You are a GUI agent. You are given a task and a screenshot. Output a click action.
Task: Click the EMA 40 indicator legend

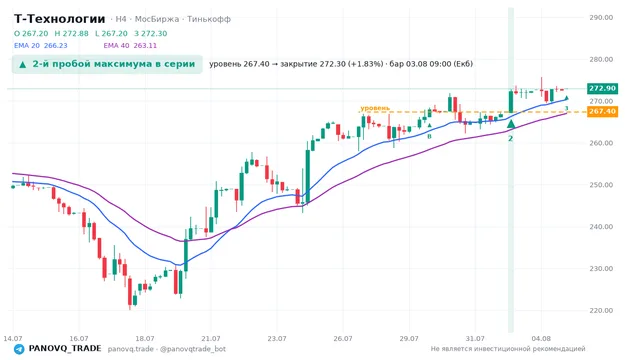[x=130, y=46]
